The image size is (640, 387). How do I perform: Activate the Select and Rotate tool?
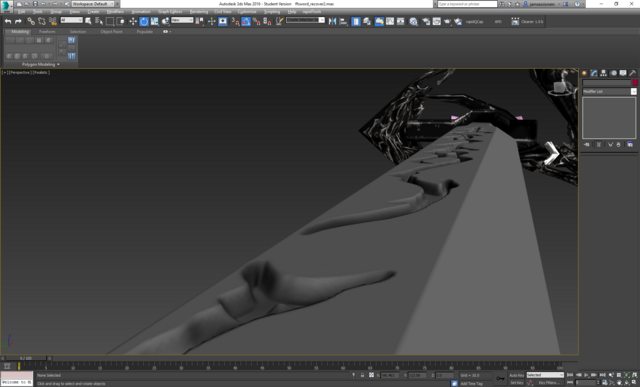[x=144, y=21]
